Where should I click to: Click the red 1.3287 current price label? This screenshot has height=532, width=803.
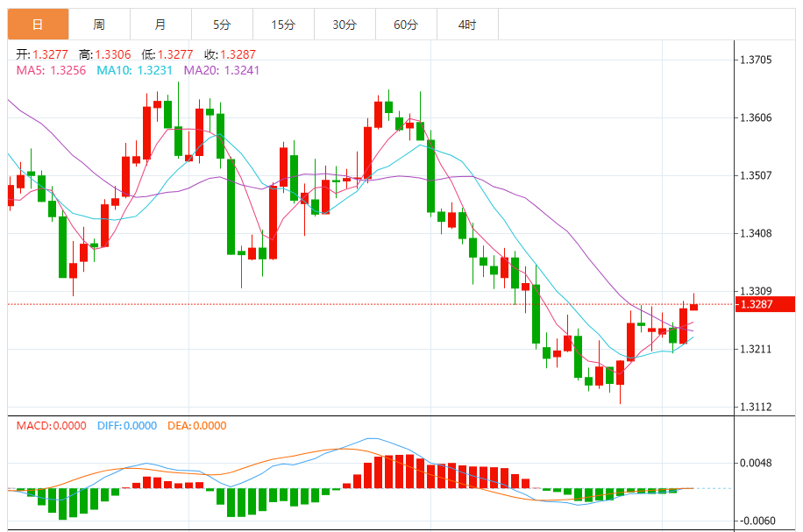point(765,304)
